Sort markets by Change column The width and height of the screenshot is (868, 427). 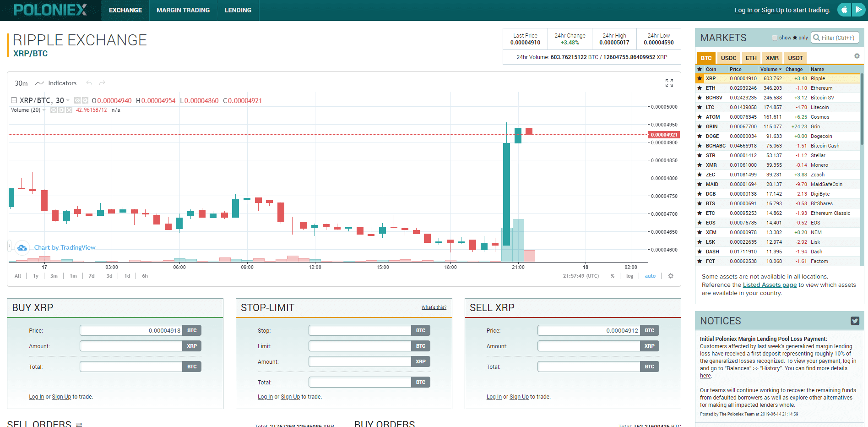point(794,69)
